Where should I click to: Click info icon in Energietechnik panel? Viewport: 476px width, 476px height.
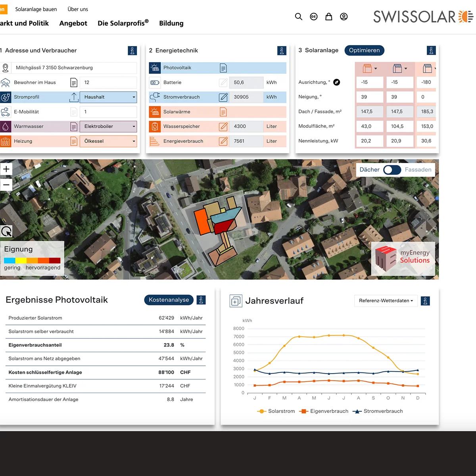tap(282, 50)
